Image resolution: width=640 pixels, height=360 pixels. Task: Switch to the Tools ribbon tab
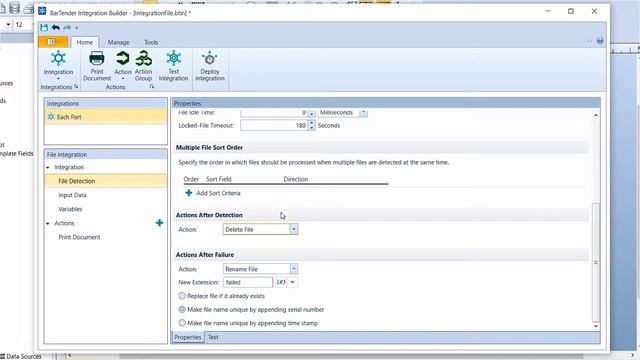point(151,42)
